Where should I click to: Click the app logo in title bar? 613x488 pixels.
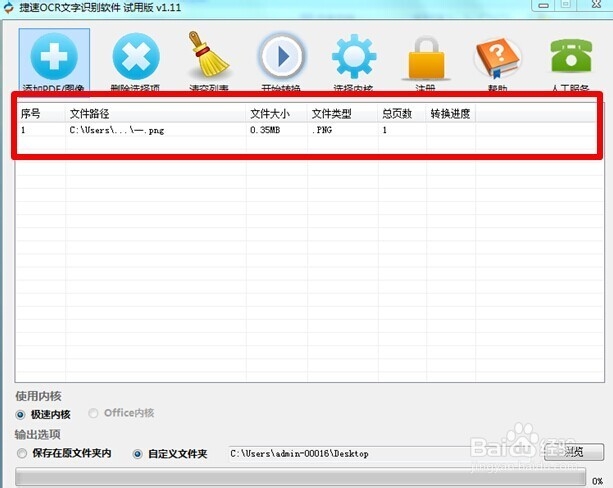(8, 7)
